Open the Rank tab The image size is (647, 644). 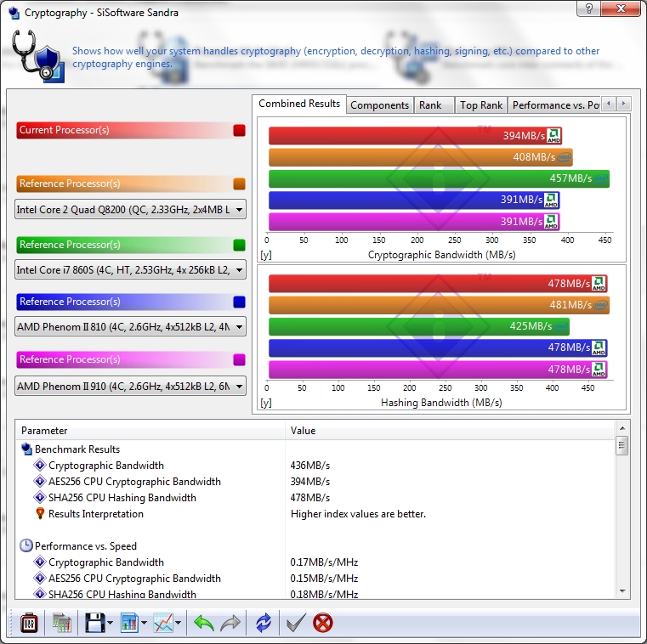click(434, 105)
